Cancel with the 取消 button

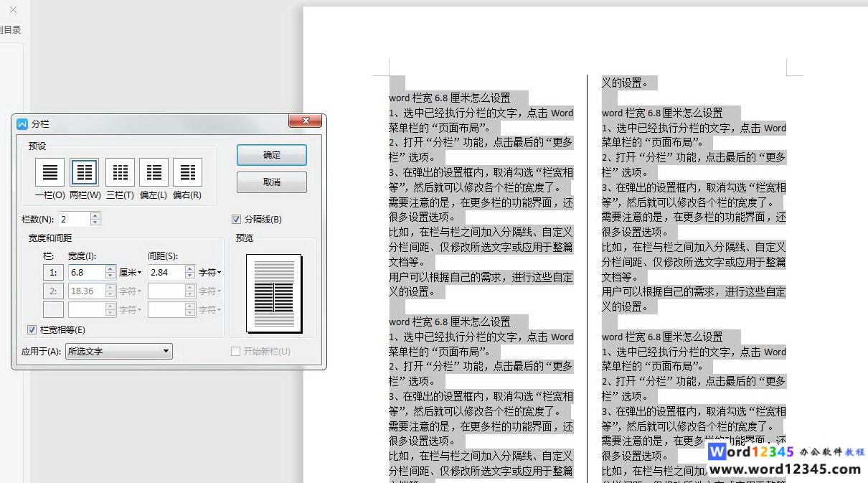pos(272,182)
